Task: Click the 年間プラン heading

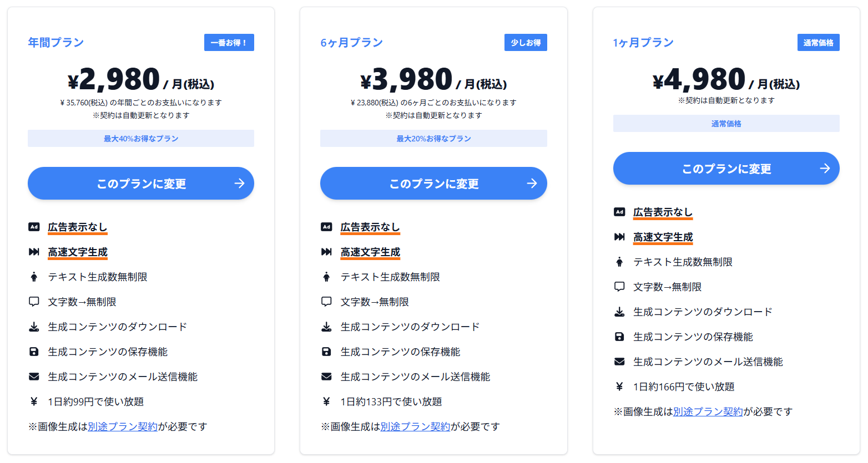Action: tap(56, 43)
